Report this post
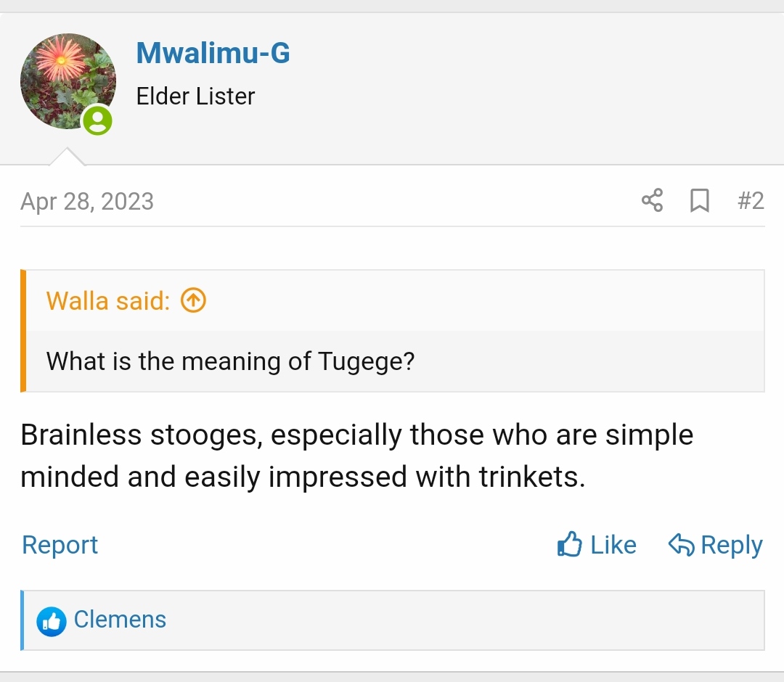 click(60, 545)
